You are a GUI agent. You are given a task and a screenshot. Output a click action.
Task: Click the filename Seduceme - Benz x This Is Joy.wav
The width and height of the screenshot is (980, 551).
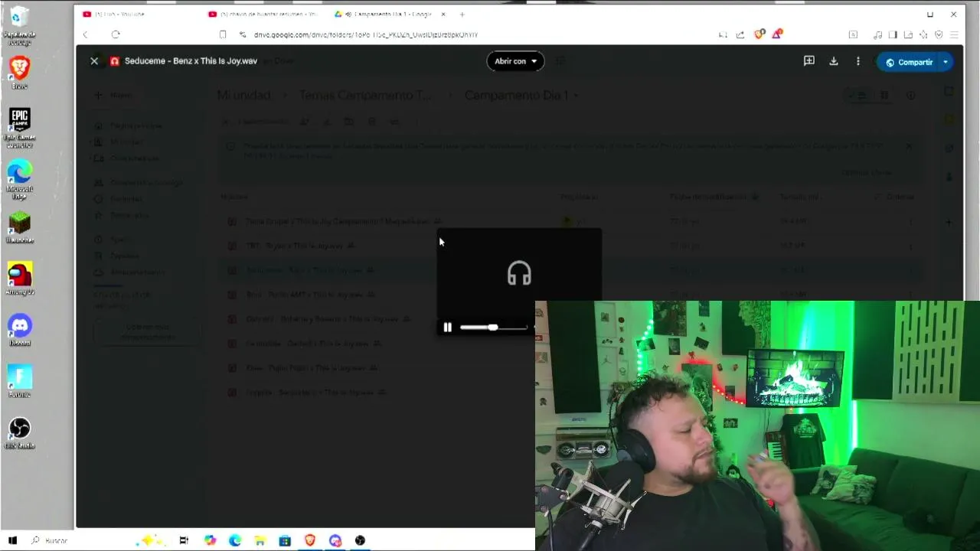point(191,61)
